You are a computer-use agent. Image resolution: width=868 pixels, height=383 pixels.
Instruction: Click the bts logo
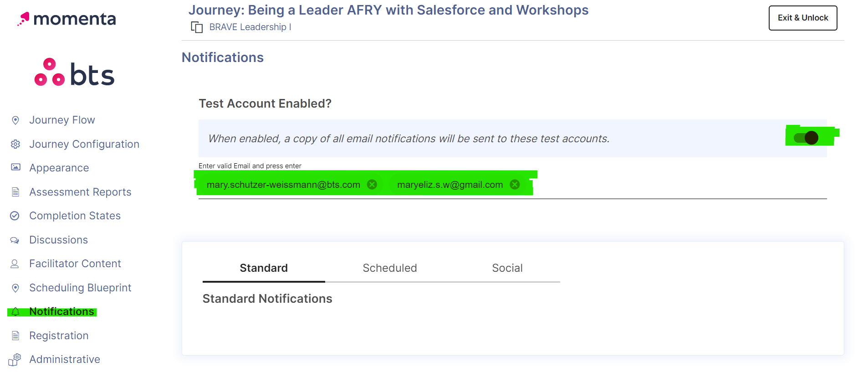74,73
